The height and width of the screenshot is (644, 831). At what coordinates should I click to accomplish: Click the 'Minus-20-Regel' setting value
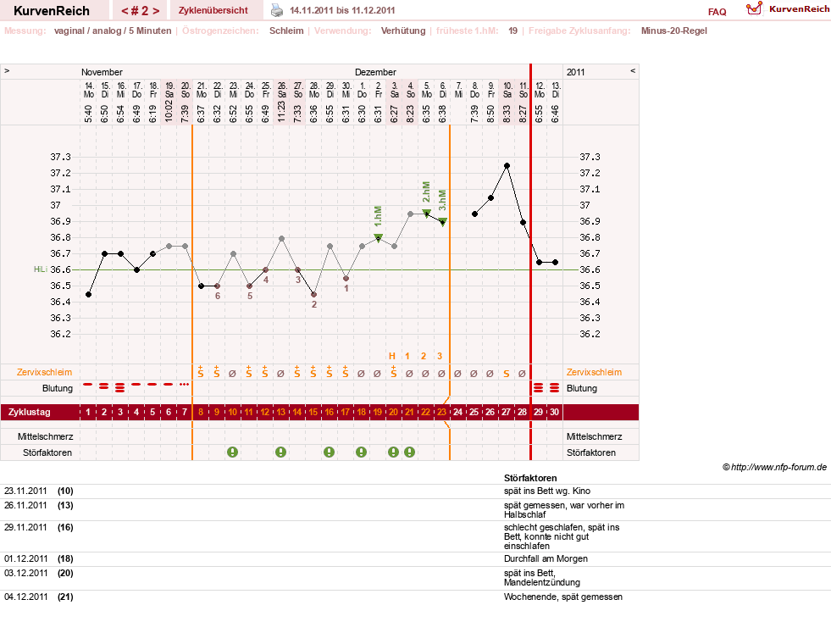tap(674, 31)
